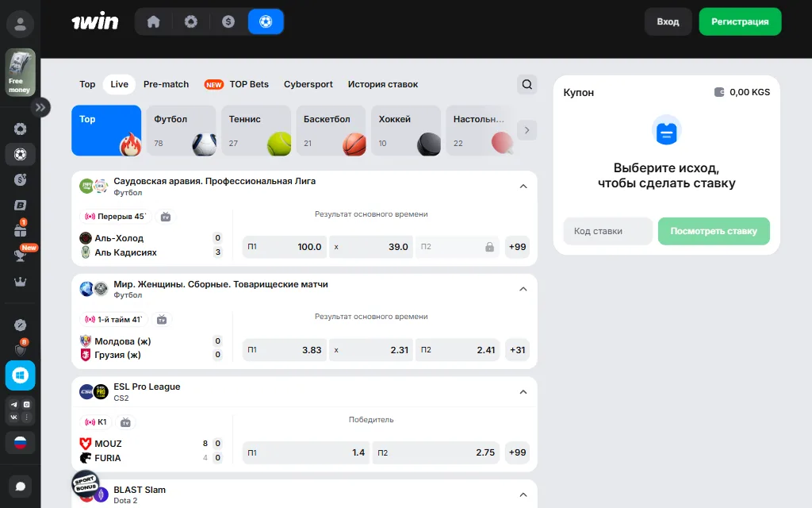The width and height of the screenshot is (812, 508).
Task: Show +31 more markets for Молдова match
Action: pyautogui.click(x=517, y=350)
